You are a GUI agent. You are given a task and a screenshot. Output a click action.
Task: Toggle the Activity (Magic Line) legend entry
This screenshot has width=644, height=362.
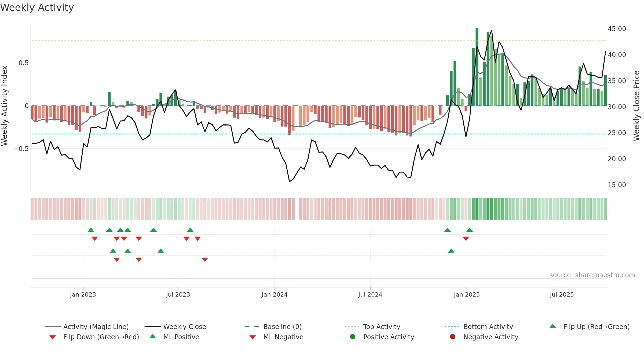(87, 327)
